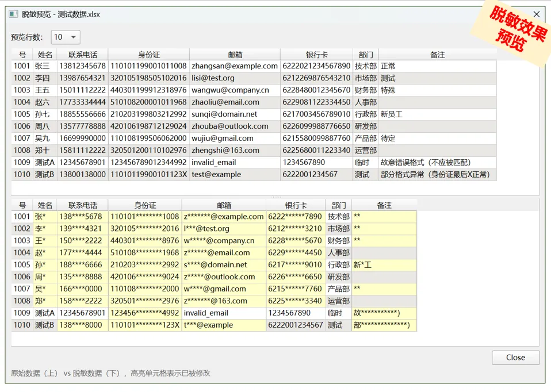The width and height of the screenshot is (551, 392).
Task: Select original ID 320501200110102976
Action: pyautogui.click(x=148, y=151)
